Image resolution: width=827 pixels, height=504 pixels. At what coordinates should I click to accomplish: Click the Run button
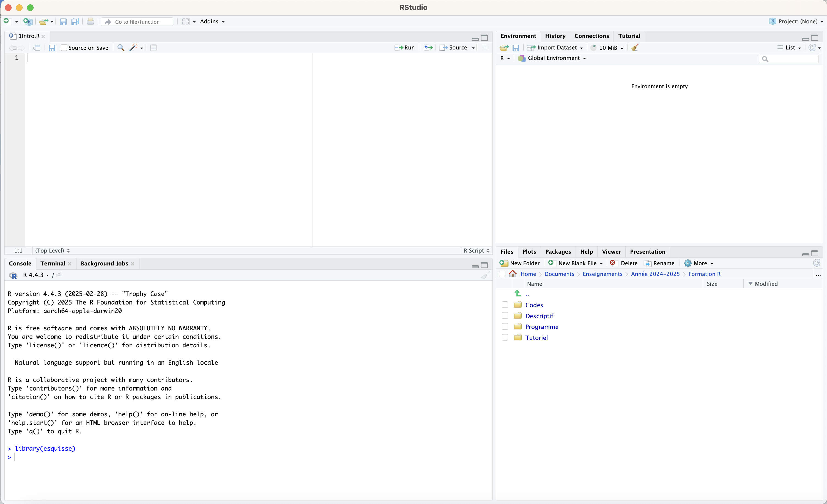[405, 48]
